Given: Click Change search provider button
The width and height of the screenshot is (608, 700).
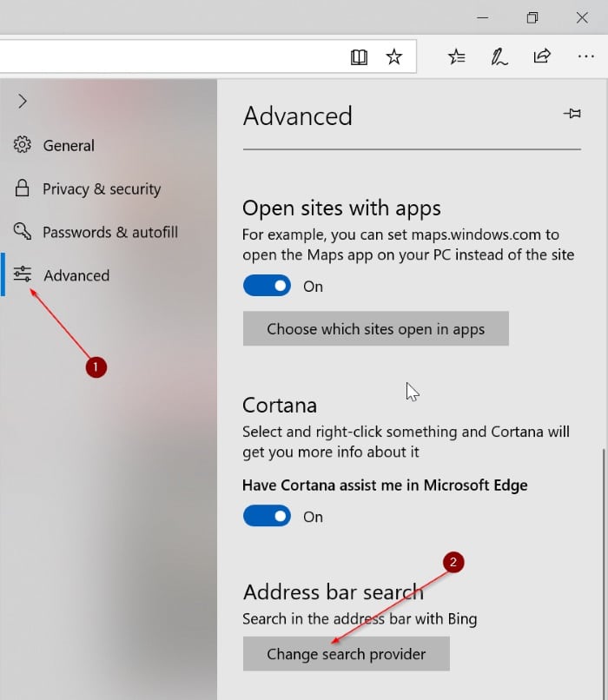Looking at the screenshot, I should tap(346, 654).
